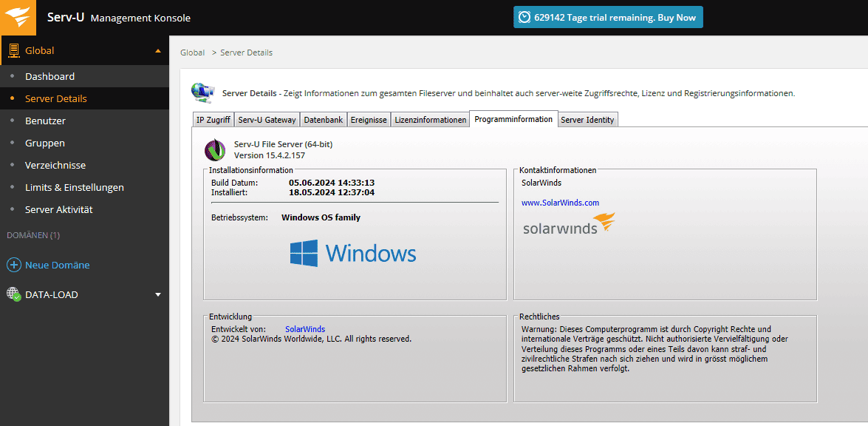Viewport: 868px width, 426px height.
Task: Click the Build Datum value 05.06.2024 14:33:13
Action: [x=332, y=182]
